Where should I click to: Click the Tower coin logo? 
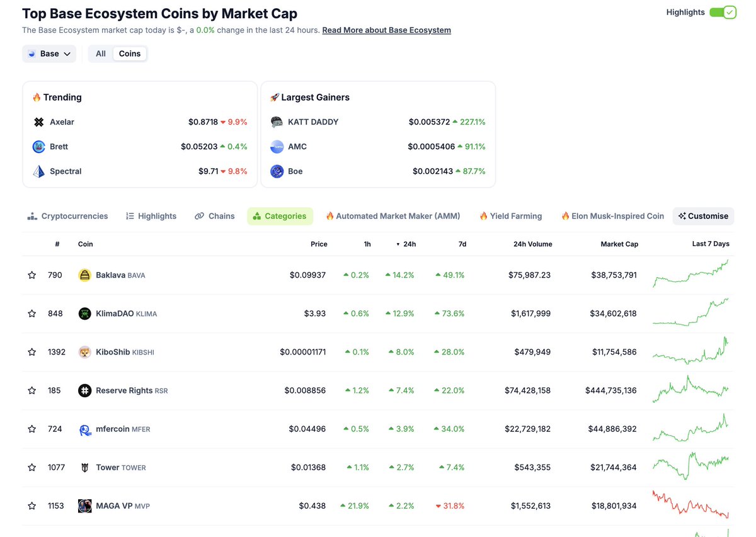[84, 467]
